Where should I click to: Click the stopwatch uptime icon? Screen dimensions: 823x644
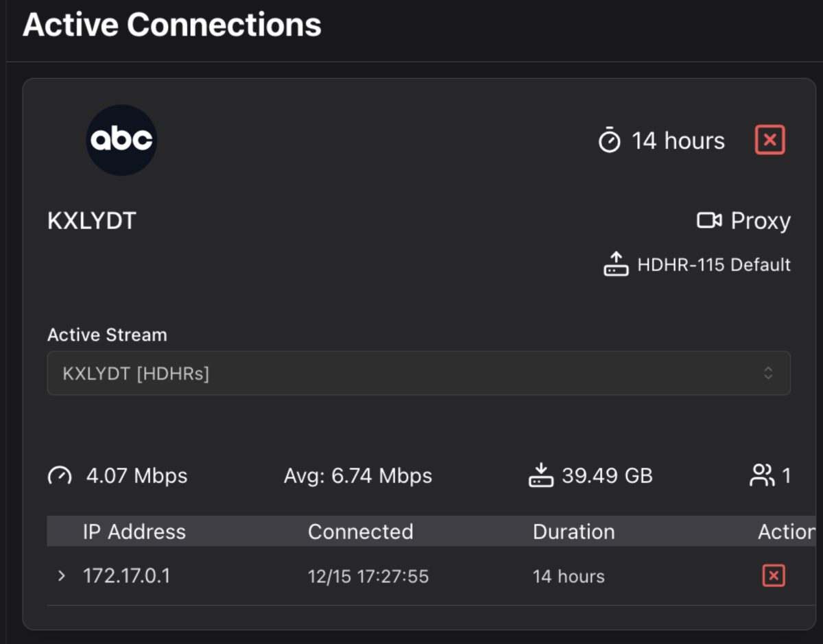click(x=609, y=141)
